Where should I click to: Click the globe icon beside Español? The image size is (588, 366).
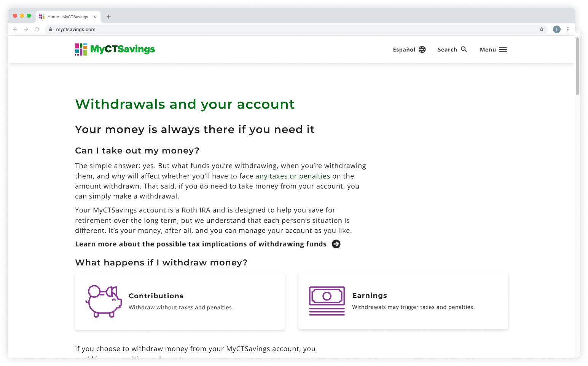click(x=422, y=49)
